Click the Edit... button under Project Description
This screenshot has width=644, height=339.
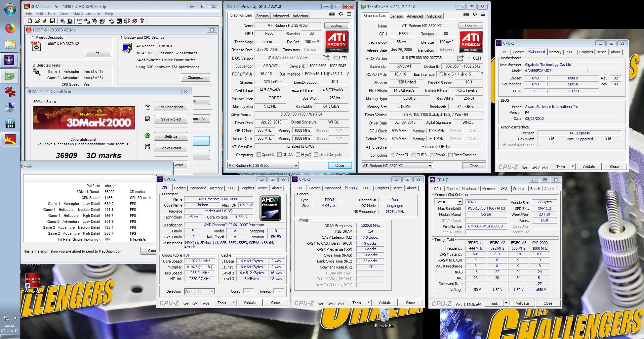pos(98,53)
